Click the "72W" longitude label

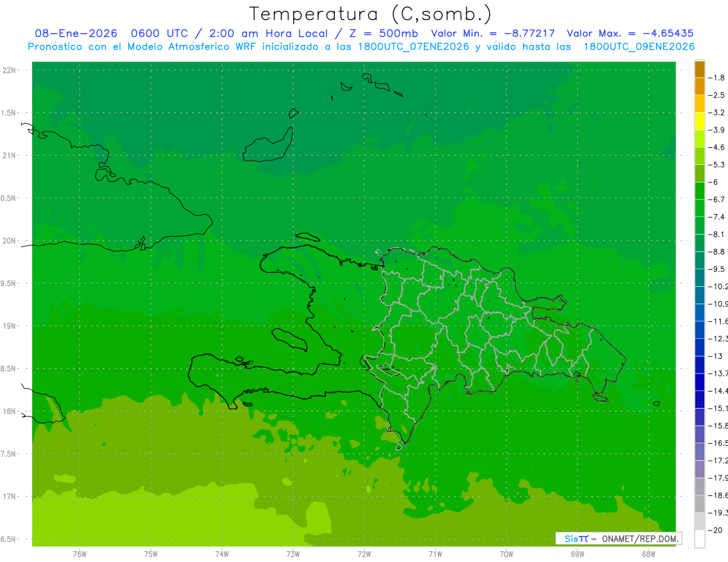click(x=364, y=554)
